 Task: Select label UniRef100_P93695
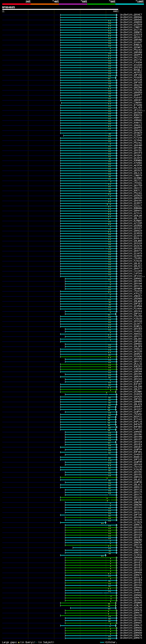(131, 77)
